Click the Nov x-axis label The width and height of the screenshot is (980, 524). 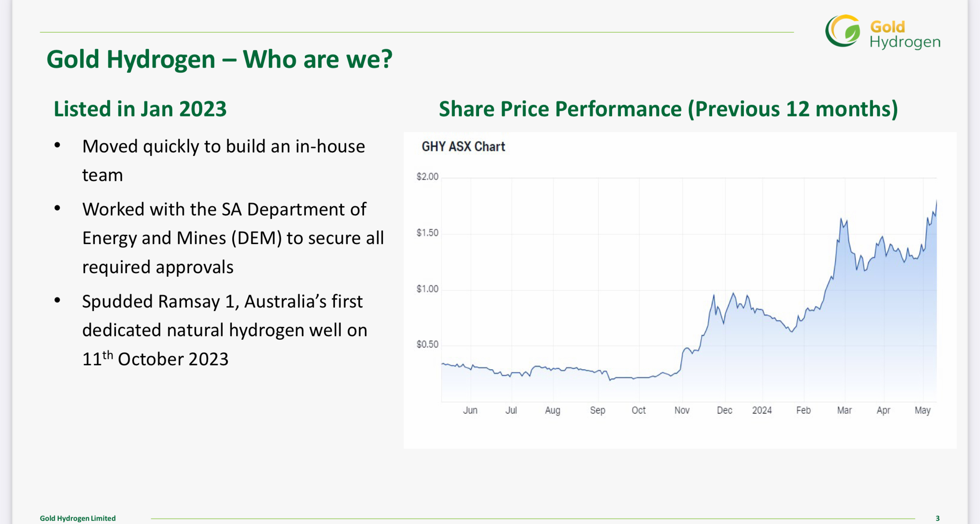click(682, 410)
